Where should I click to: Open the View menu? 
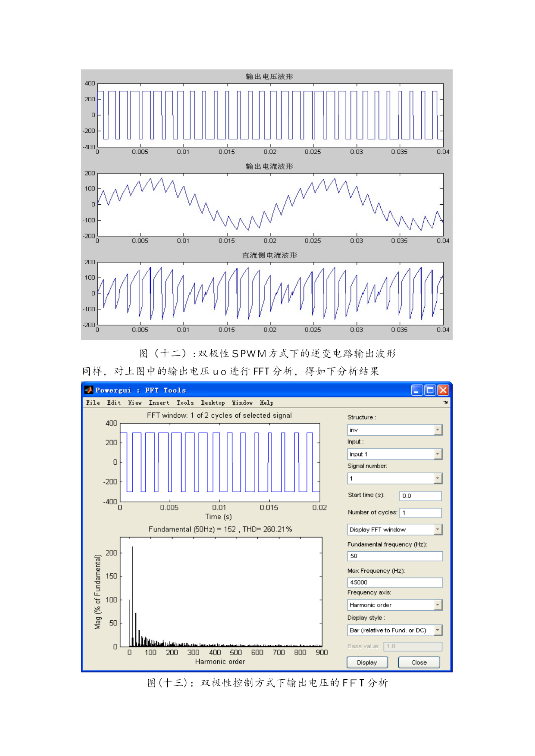tap(135, 403)
